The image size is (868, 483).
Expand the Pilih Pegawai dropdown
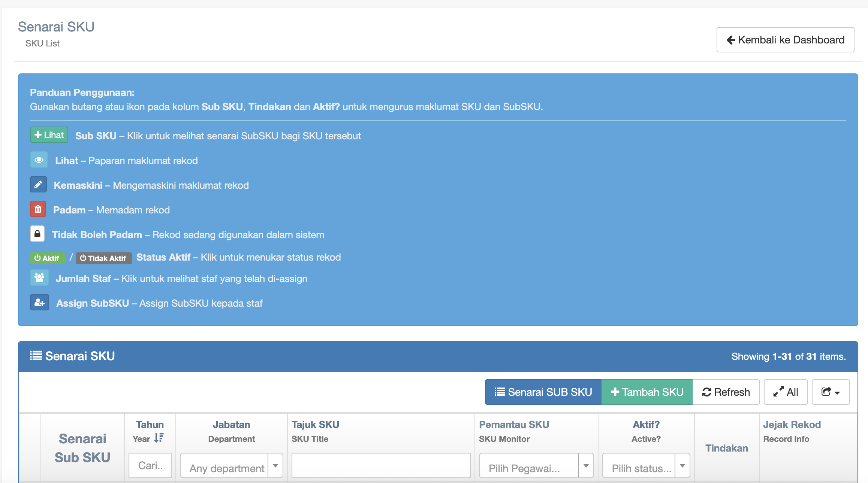pyautogui.click(x=536, y=465)
